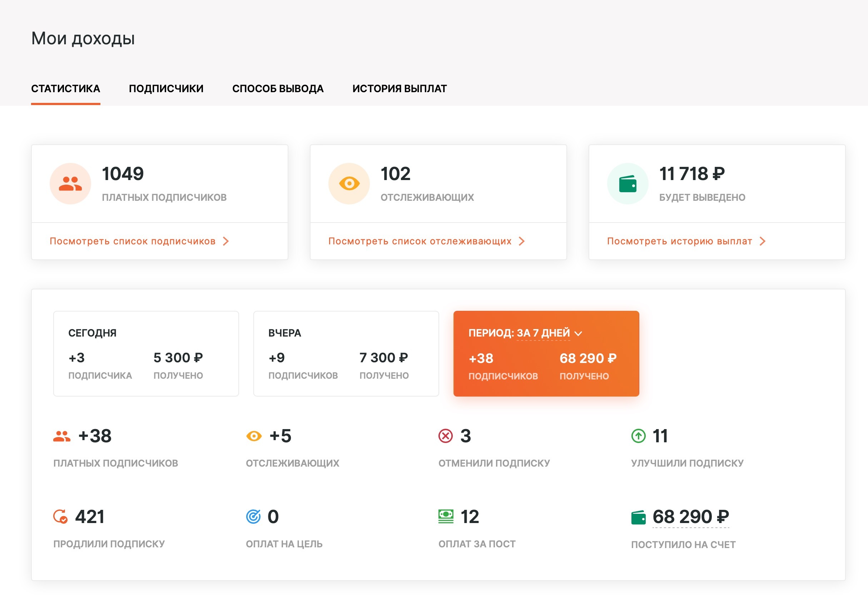The image size is (868, 597).
Task: Click the eye icon in the 102 followers card
Action: 349,184
